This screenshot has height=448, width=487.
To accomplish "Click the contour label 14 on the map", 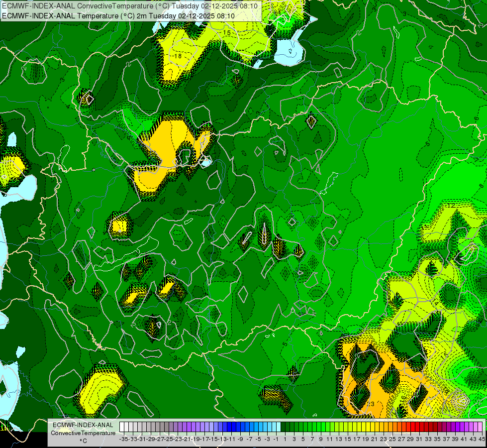I will [435, 303].
